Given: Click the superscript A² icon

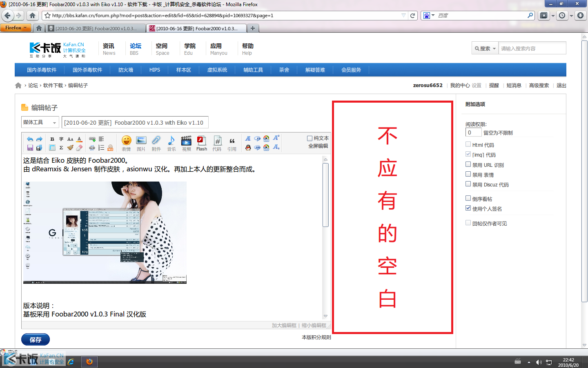Looking at the screenshot, I should coord(276,138).
